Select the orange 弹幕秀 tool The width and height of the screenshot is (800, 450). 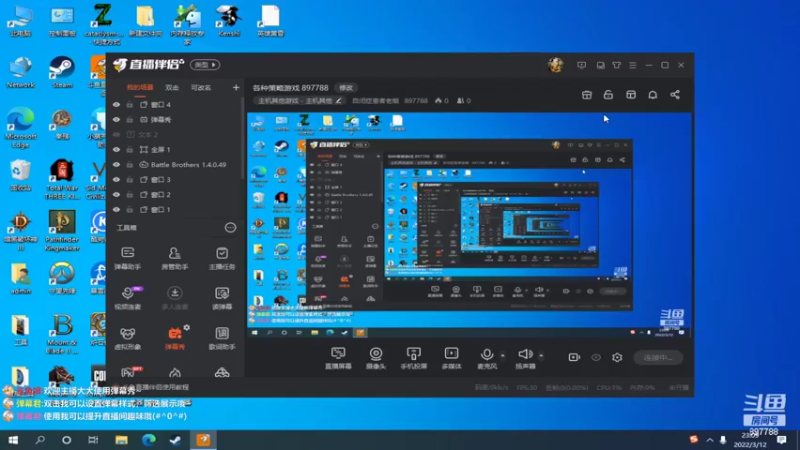click(x=174, y=338)
